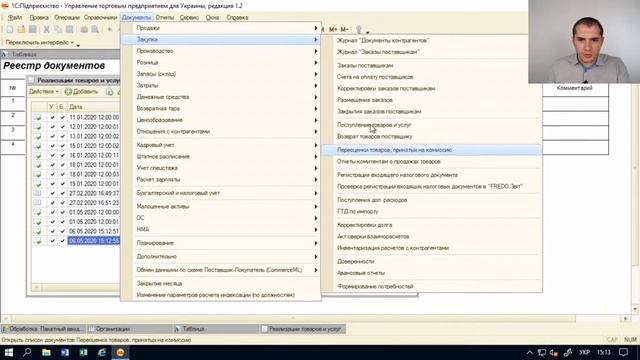Click the network icon in system tray
Screen dimensions: 640x360
pyautogui.click(x=542, y=352)
